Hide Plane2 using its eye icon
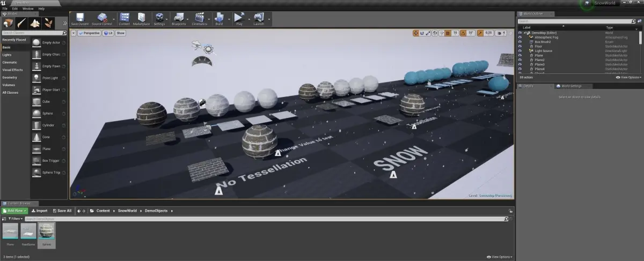 click(519, 60)
